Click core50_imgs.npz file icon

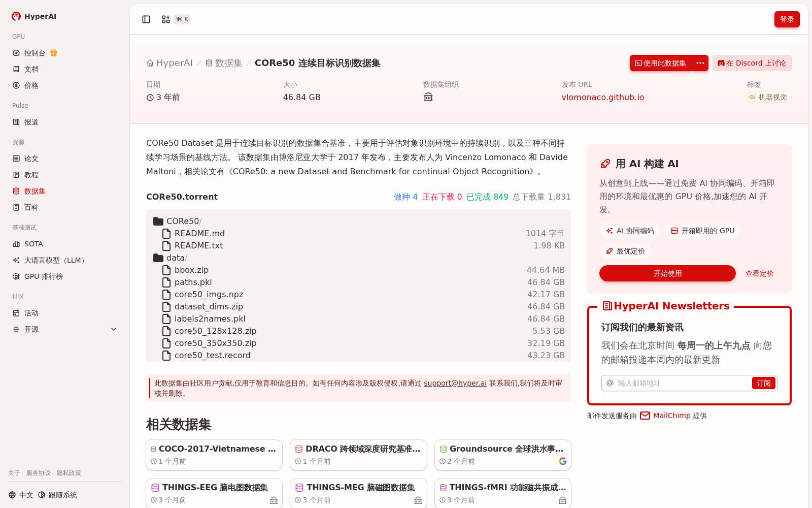pyautogui.click(x=166, y=294)
